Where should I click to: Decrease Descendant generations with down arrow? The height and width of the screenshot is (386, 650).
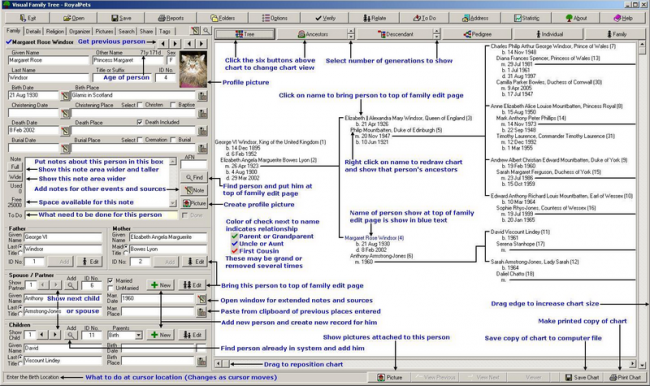[437, 37]
